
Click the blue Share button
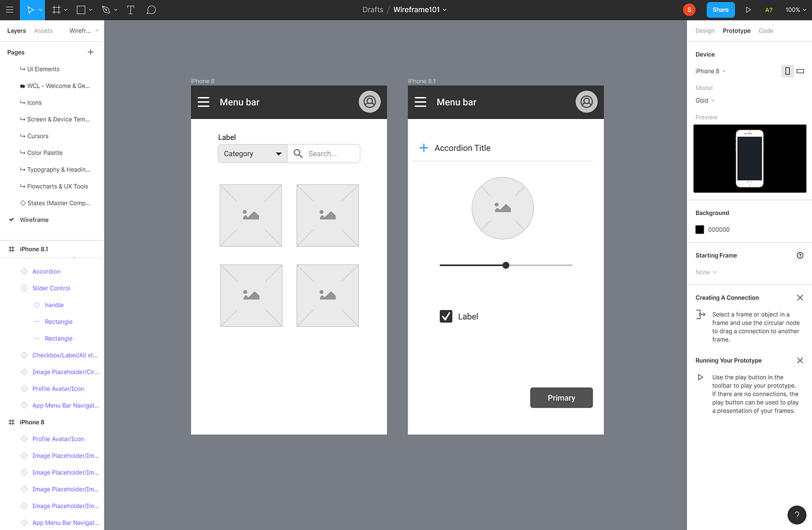pyautogui.click(x=720, y=10)
